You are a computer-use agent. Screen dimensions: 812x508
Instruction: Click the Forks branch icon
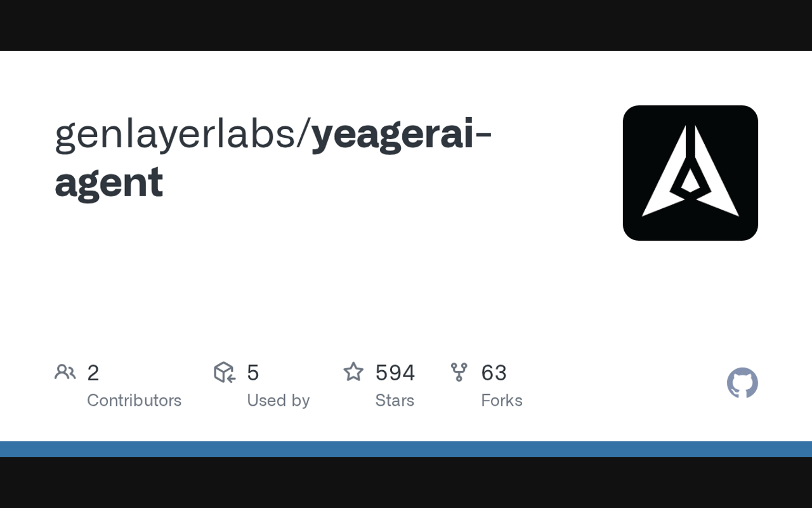pyautogui.click(x=459, y=372)
